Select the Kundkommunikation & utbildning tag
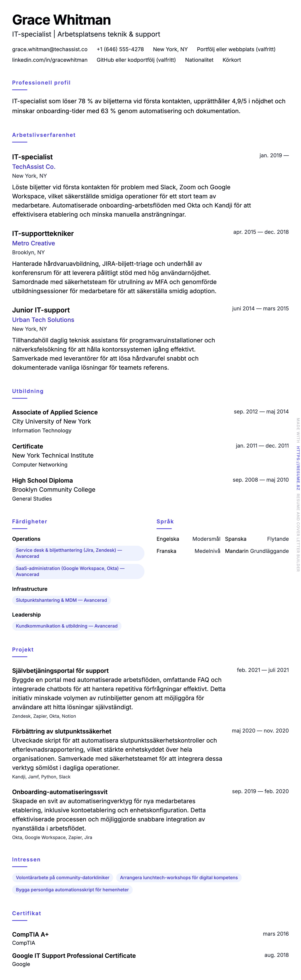 67,626
